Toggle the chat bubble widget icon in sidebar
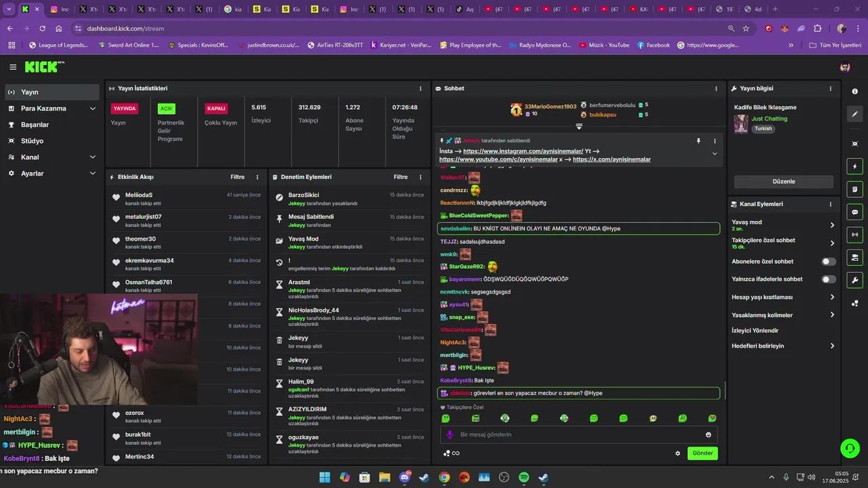 tap(854, 211)
